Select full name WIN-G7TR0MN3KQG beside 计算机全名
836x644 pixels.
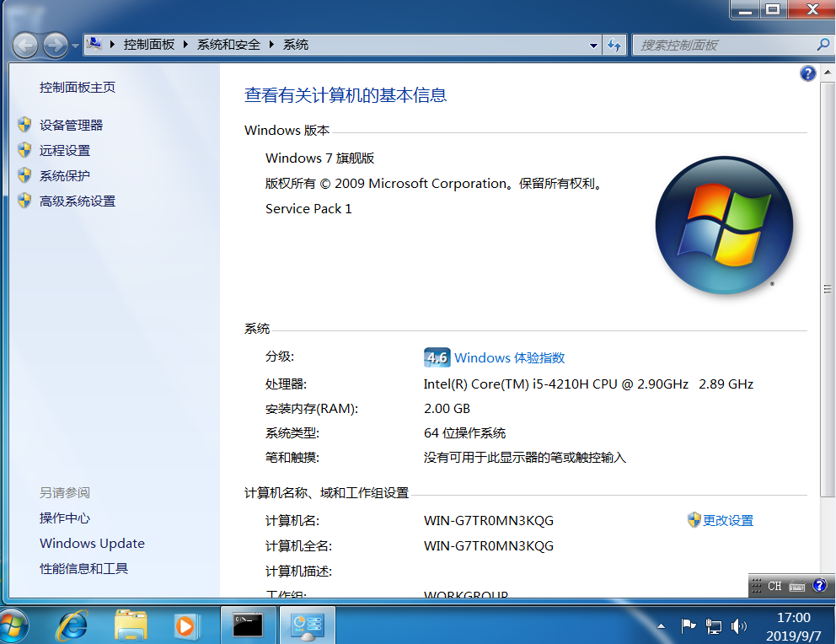489,546
